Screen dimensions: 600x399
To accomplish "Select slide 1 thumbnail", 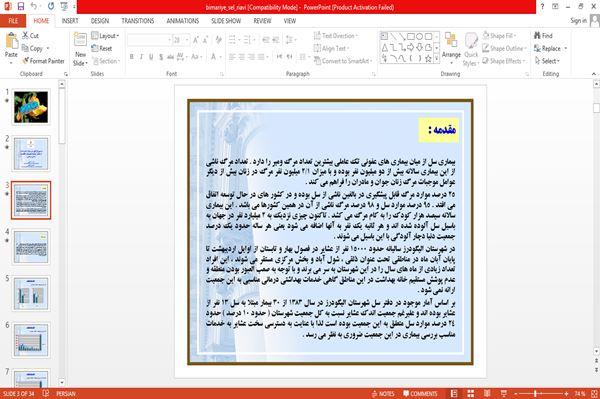I will tap(31, 107).
